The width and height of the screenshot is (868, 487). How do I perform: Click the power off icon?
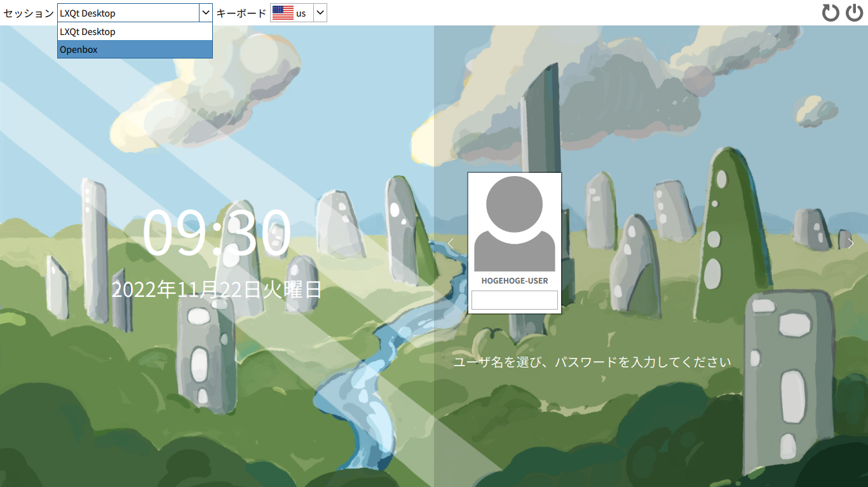click(x=855, y=13)
